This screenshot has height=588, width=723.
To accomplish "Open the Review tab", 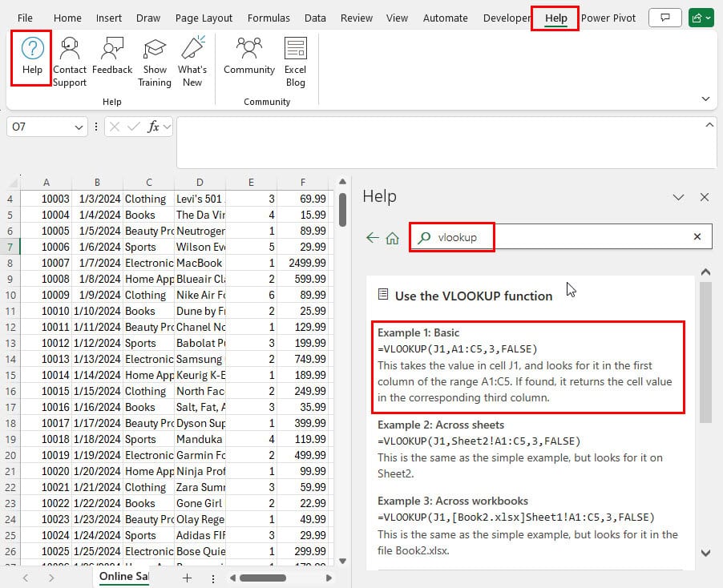I will 357,18.
